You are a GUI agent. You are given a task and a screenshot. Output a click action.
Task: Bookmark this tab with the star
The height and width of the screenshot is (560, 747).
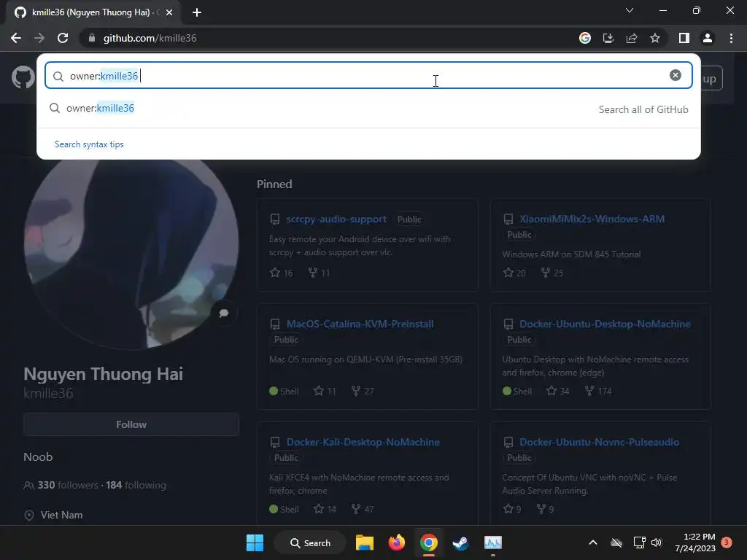655,38
